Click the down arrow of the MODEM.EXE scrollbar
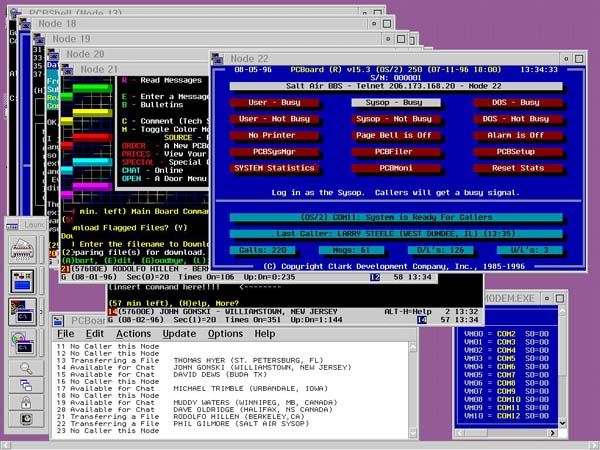Viewport: 600px width, 450px height. (562, 423)
